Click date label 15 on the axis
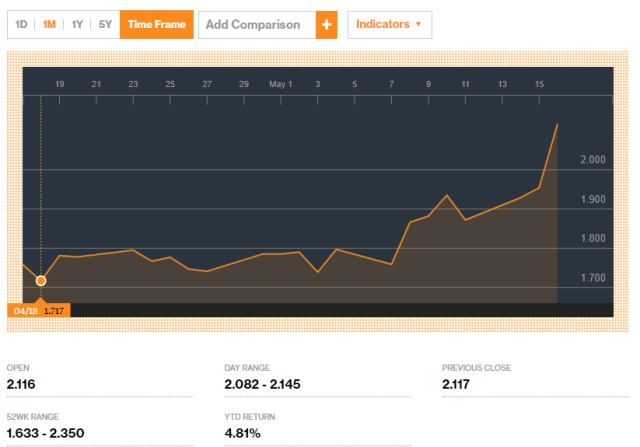The width and height of the screenshot is (640, 447). (x=539, y=84)
